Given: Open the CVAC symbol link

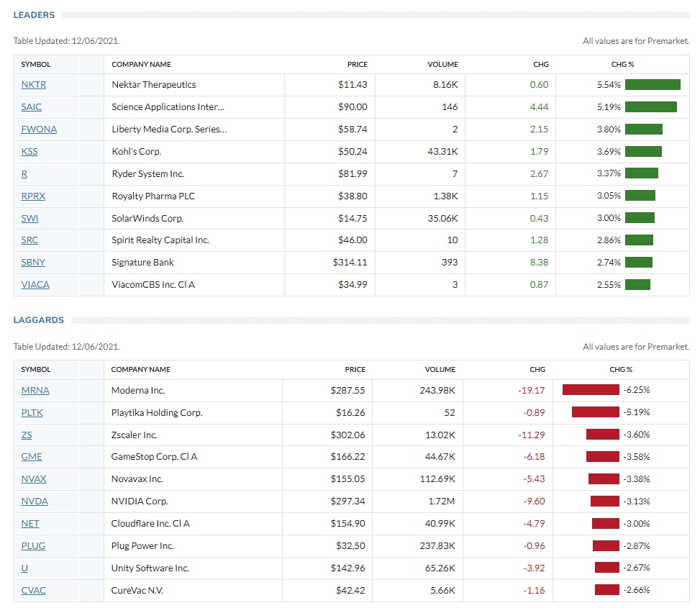Looking at the screenshot, I should pyautogui.click(x=34, y=591).
